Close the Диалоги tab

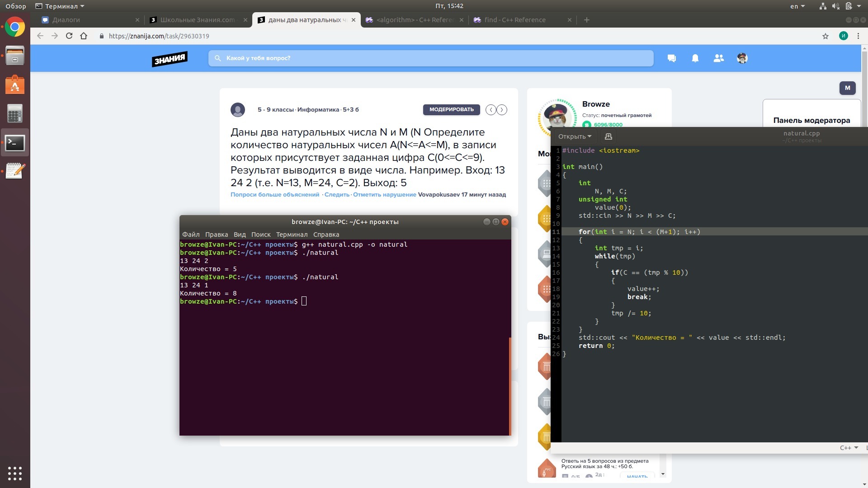137,20
